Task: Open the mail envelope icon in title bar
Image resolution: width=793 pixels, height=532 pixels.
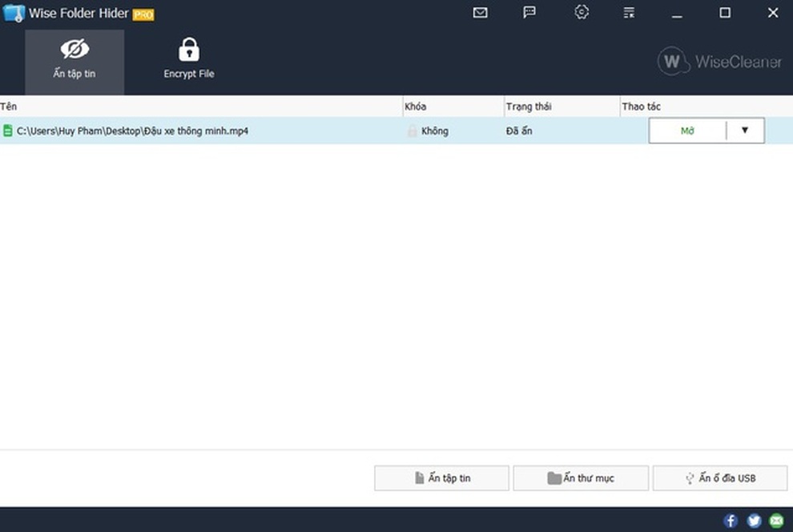Action: pyautogui.click(x=480, y=13)
